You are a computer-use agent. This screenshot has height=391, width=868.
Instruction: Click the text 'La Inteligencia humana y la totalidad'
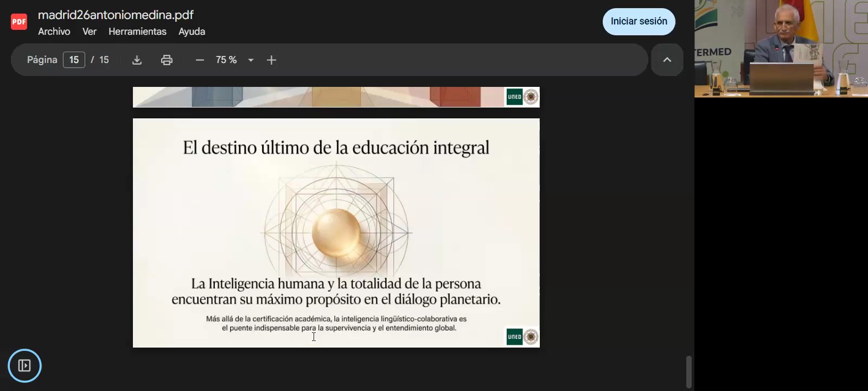point(296,283)
